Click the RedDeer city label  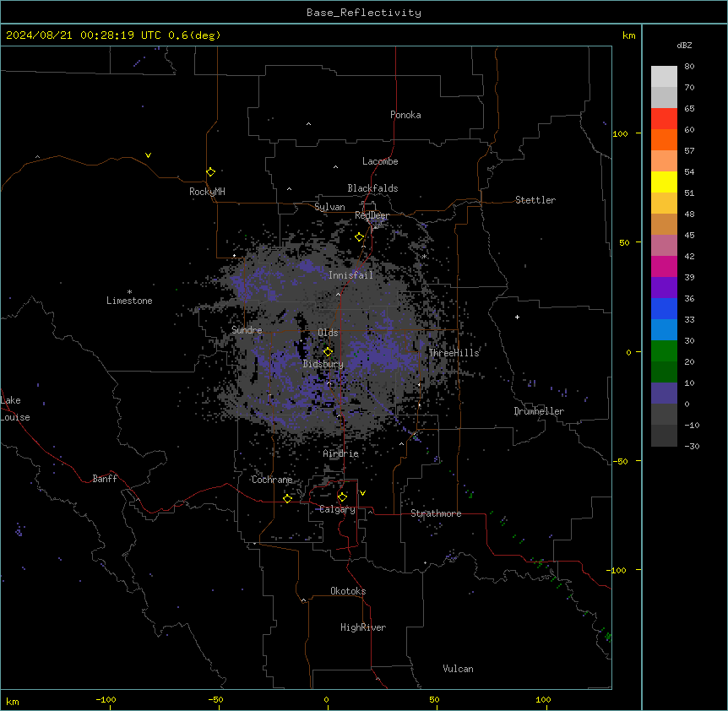(372, 215)
